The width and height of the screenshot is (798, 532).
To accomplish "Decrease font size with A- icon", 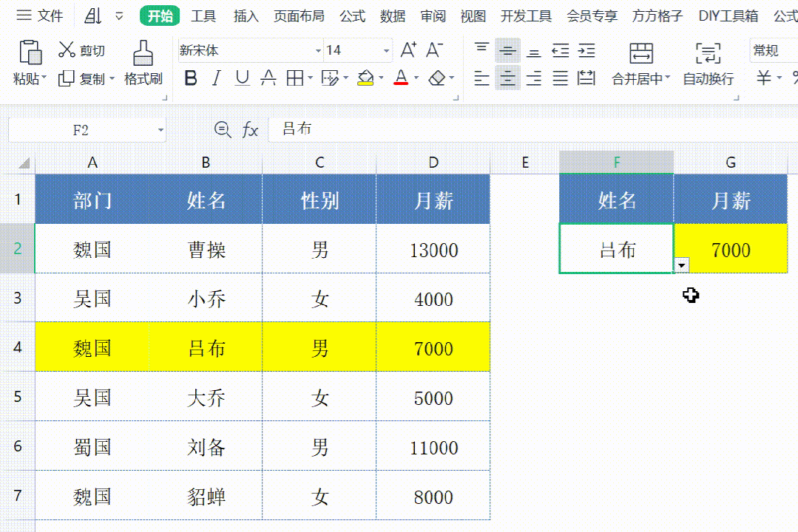I will click(x=434, y=50).
